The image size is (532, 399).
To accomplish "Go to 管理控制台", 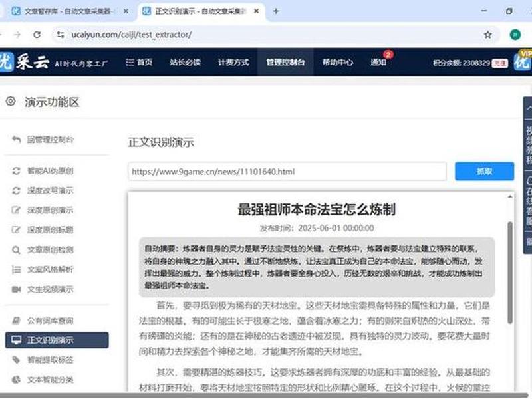I will (x=285, y=62).
